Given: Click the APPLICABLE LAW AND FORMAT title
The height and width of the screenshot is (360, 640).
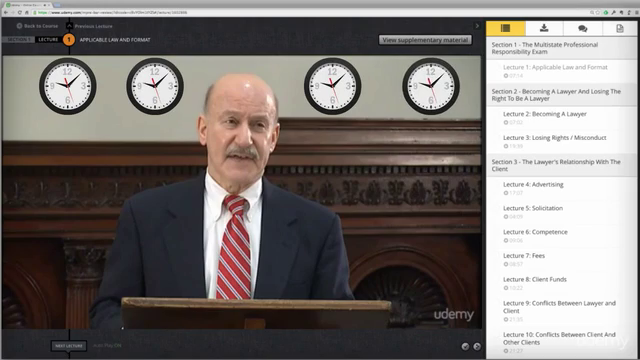Looking at the screenshot, I should 115,40.
